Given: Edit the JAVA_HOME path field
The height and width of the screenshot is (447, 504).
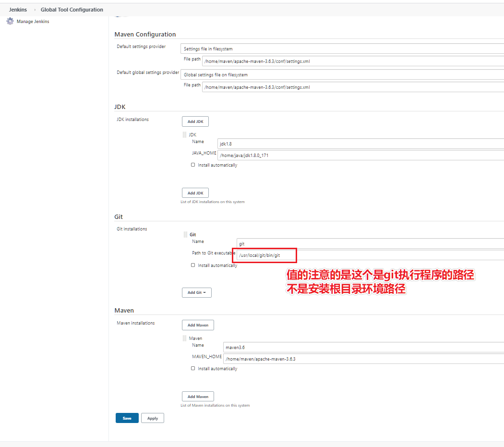Looking at the screenshot, I should tap(360, 156).
